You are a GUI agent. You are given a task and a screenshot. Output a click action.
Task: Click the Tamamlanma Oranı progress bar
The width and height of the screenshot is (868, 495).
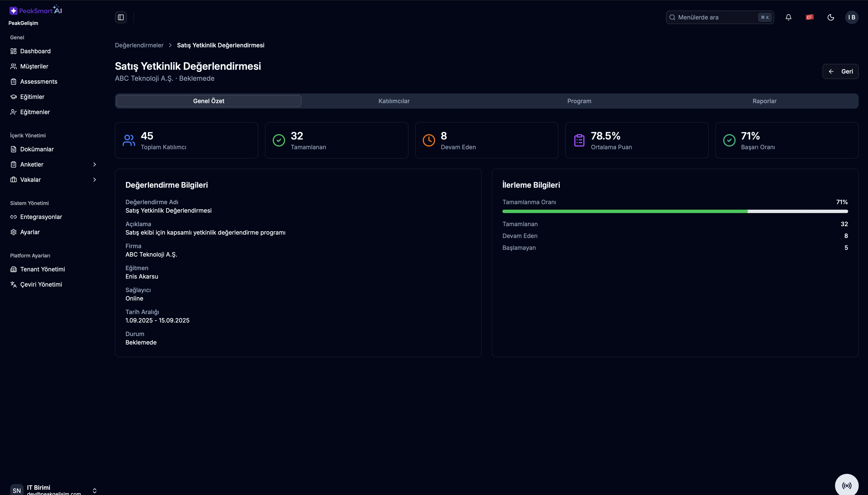tap(675, 211)
